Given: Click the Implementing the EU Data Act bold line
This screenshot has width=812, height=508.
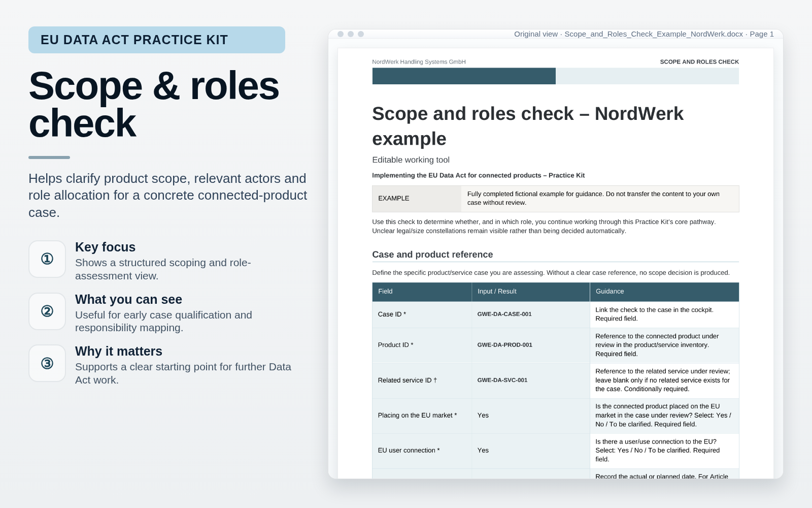Looking at the screenshot, I should [x=478, y=176].
